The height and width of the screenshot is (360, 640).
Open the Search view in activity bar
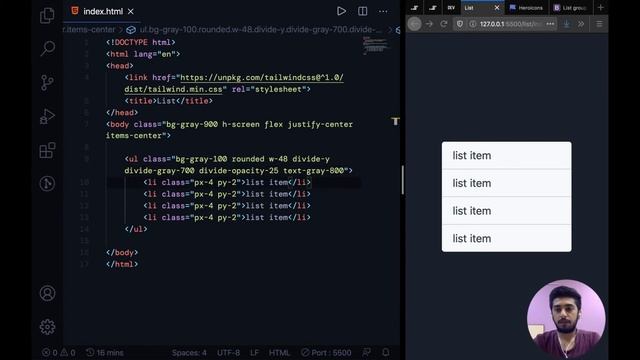click(47, 48)
